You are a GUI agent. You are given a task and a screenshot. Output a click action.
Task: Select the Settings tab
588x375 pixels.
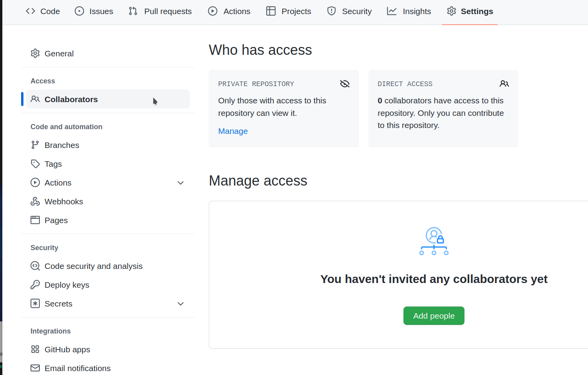[470, 11]
